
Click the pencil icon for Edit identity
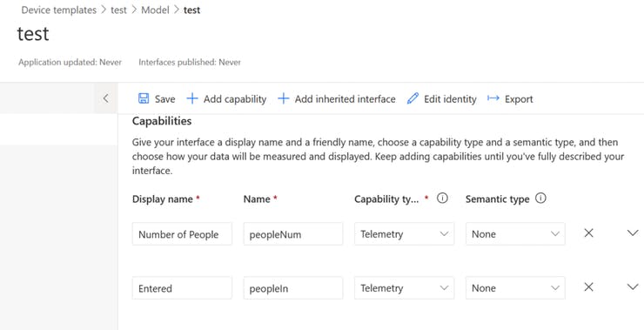click(413, 98)
